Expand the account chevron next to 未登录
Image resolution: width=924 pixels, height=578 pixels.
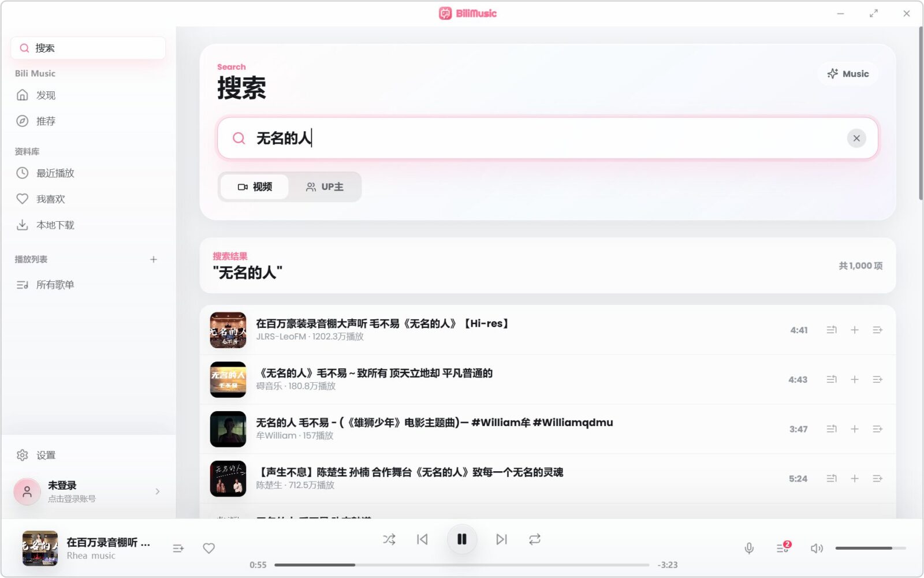(x=158, y=492)
